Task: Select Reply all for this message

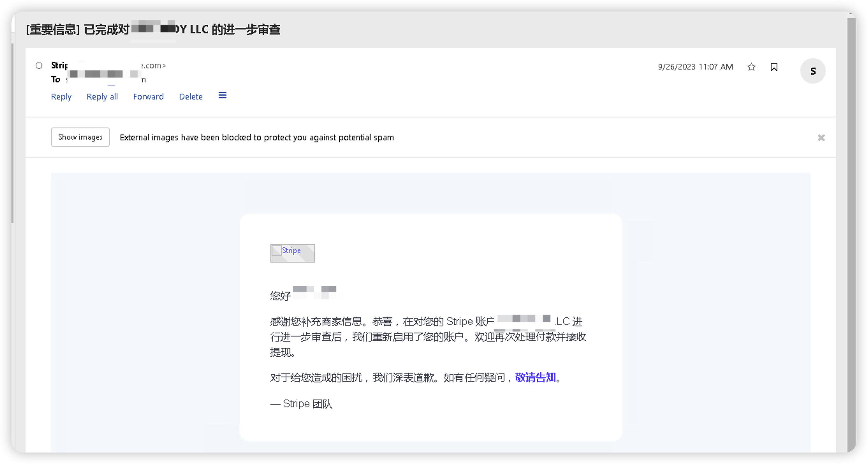Action: (102, 97)
